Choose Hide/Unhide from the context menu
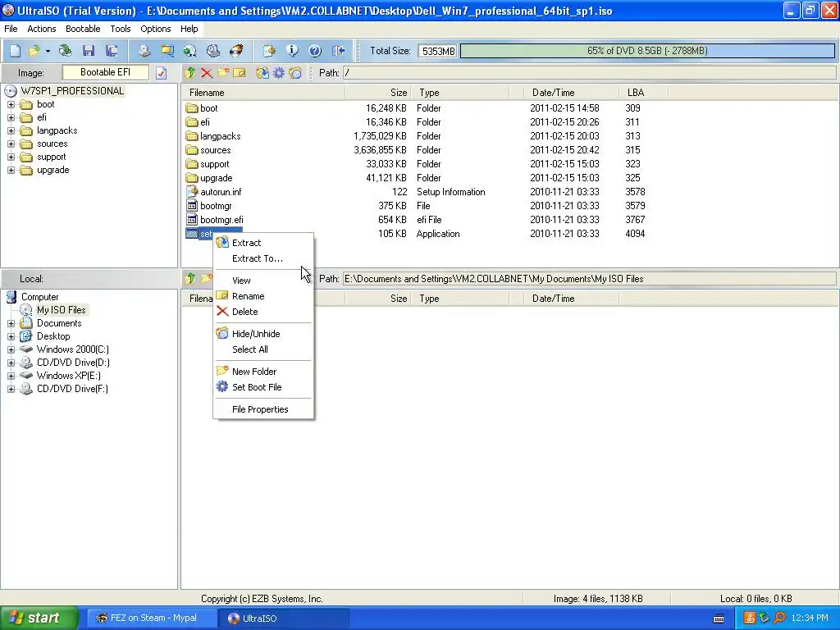The height and width of the screenshot is (630, 840). click(263, 333)
